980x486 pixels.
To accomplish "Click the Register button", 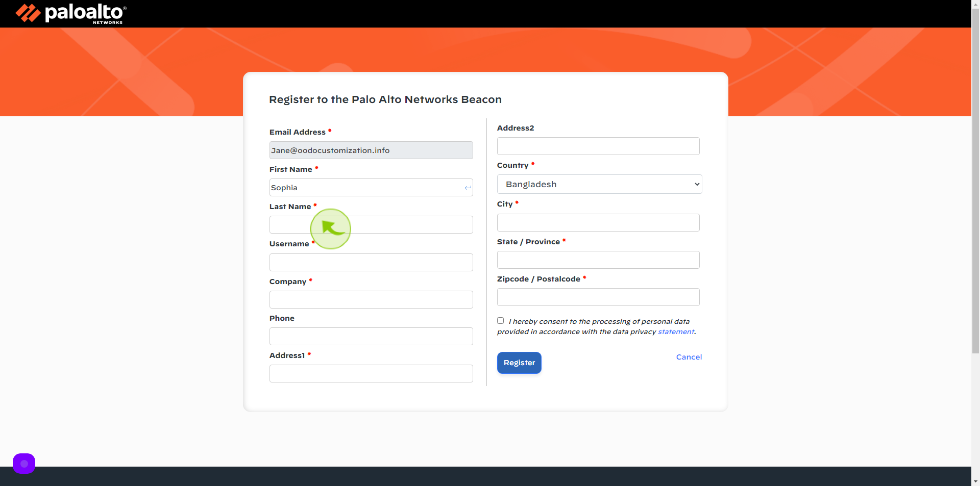I will click(x=519, y=363).
